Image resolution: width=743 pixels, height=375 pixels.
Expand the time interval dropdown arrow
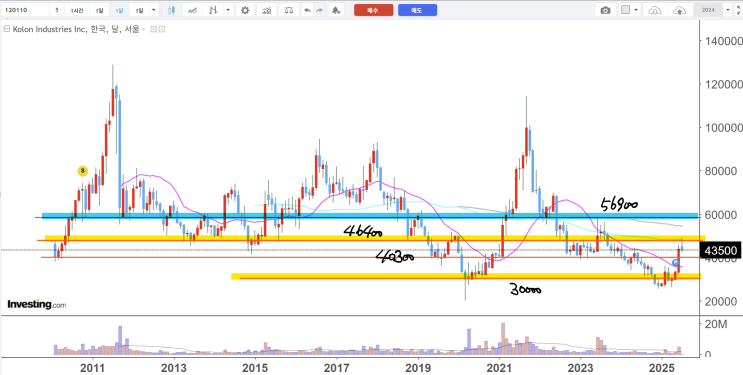[x=153, y=10]
